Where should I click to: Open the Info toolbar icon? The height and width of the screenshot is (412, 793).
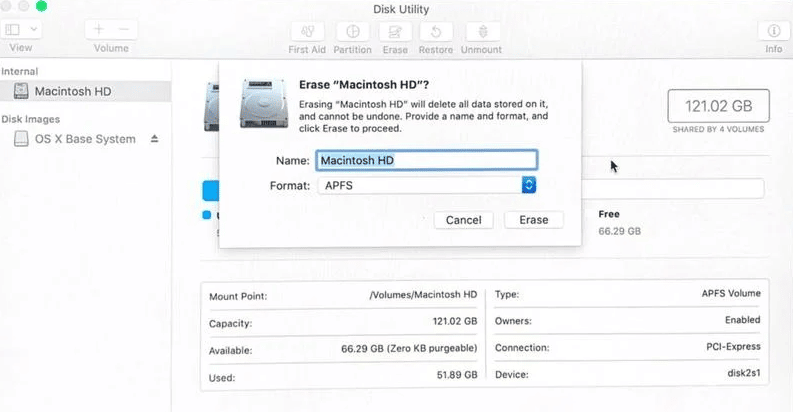(774, 31)
